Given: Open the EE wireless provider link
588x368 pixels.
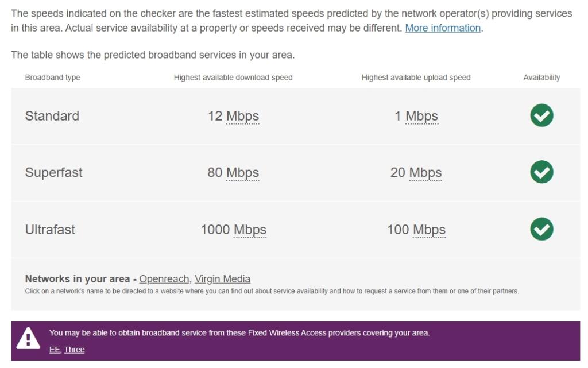Looking at the screenshot, I should point(55,350).
